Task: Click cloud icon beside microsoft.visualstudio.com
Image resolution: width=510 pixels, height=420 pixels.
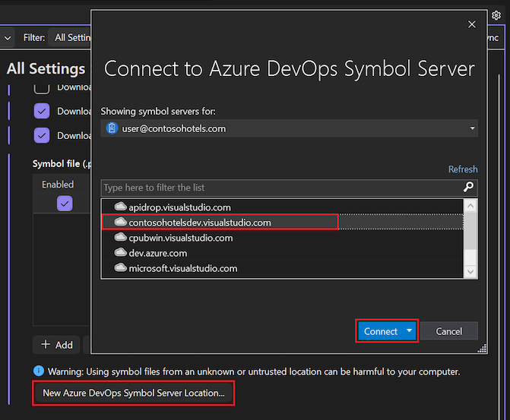Action: 120,267
